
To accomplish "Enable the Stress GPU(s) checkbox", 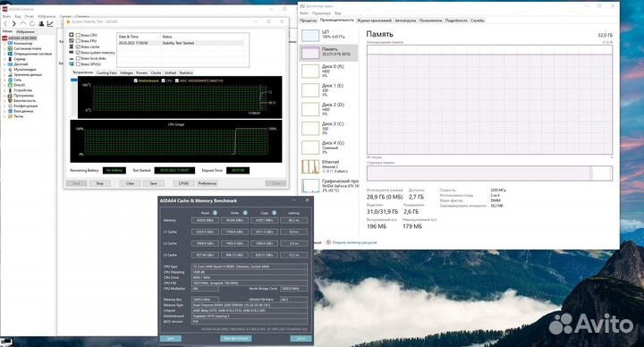I will tap(78, 64).
